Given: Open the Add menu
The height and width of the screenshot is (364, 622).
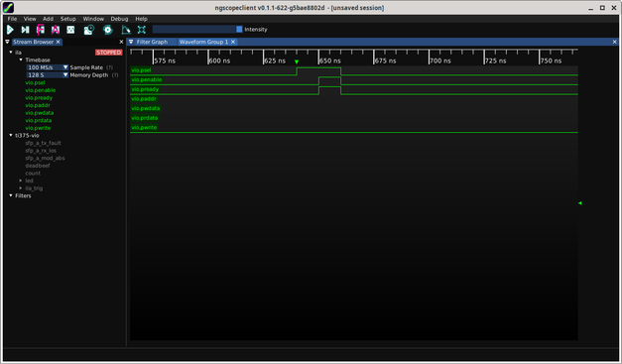Looking at the screenshot, I should tap(48, 19).
